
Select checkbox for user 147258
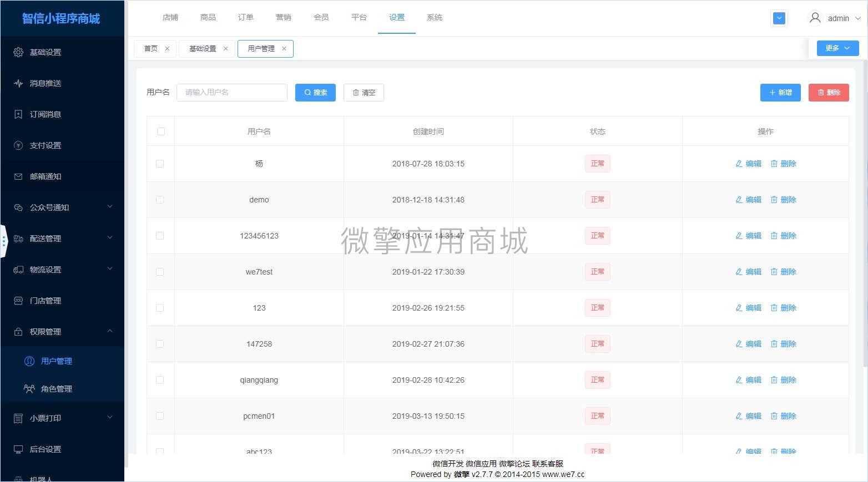point(160,344)
